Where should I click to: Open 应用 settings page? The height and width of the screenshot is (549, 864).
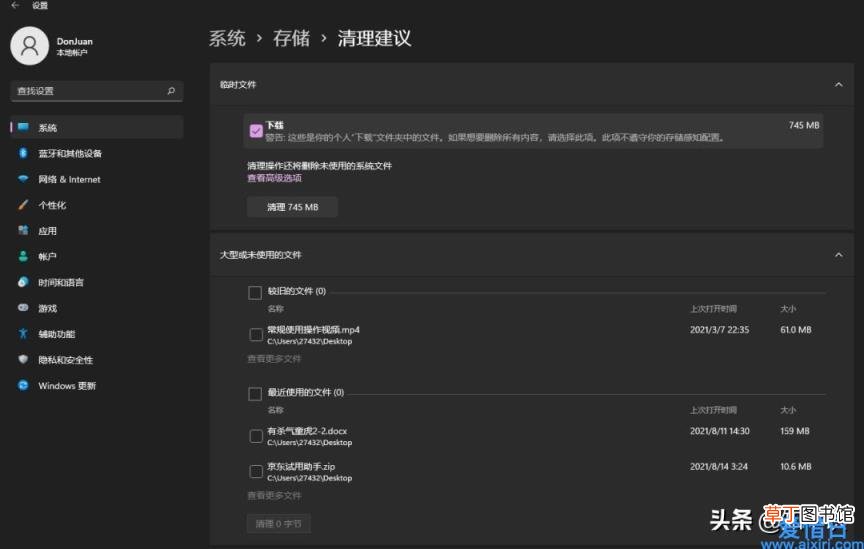point(97,230)
